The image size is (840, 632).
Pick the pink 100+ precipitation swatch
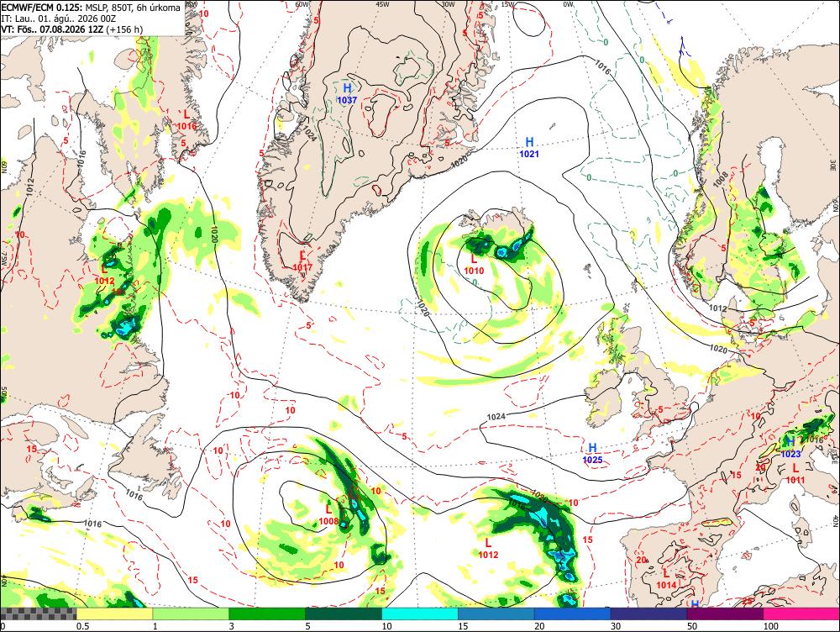(801, 614)
